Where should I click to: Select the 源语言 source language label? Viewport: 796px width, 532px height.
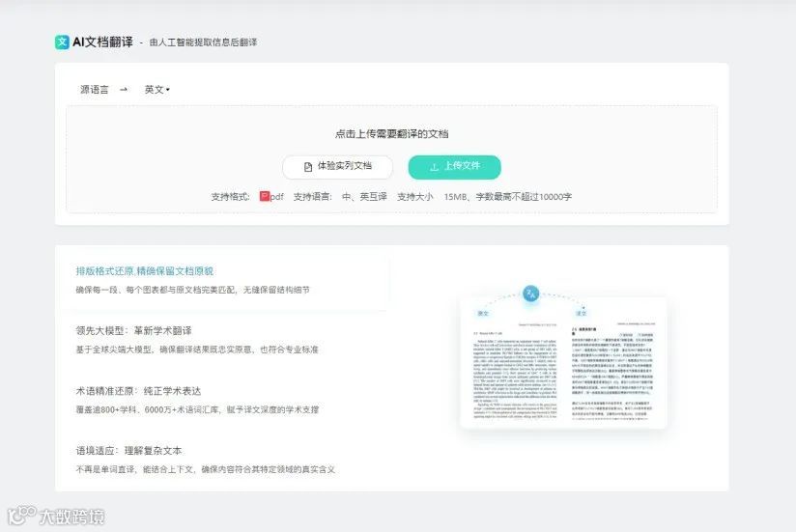[x=95, y=90]
